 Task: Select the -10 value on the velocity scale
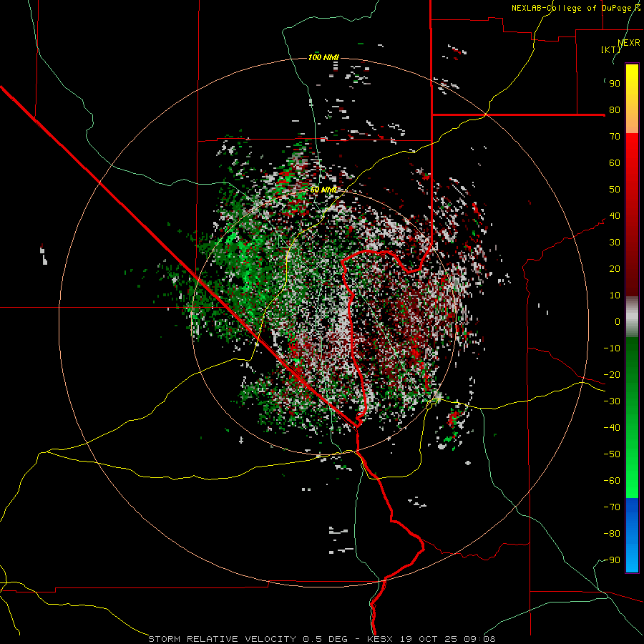[612, 348]
